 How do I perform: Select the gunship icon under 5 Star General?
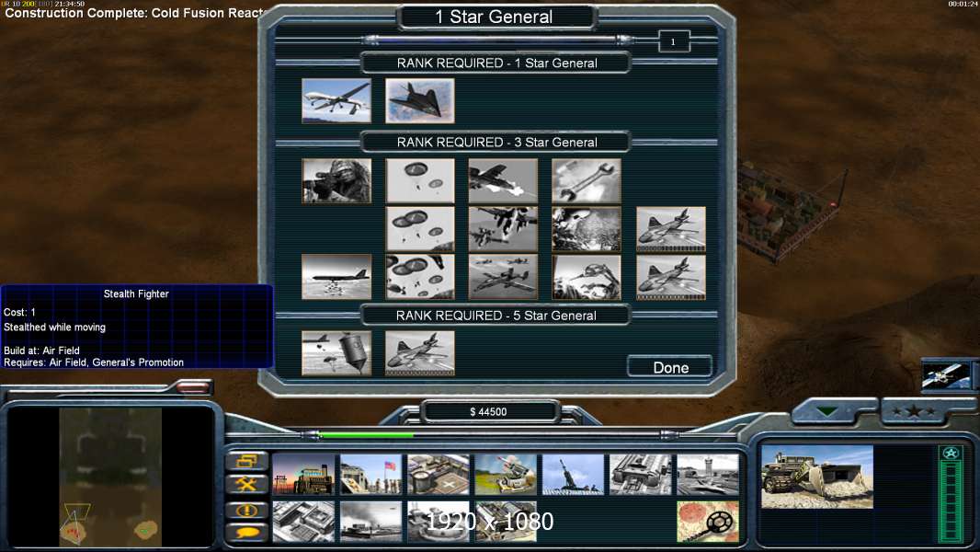[420, 353]
